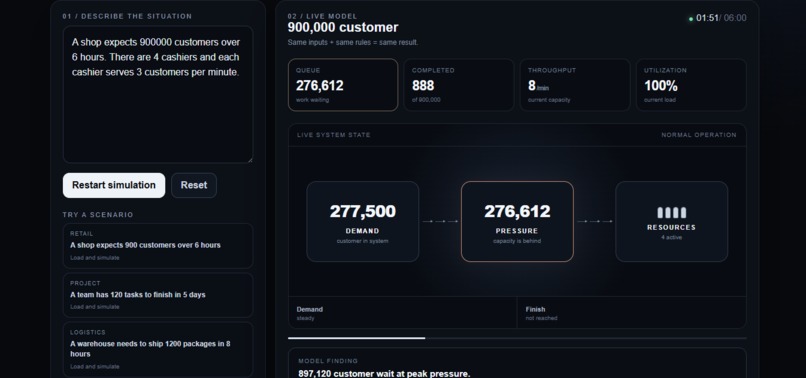Click the '900,000 customer' model heading
The width and height of the screenshot is (806, 378).
(x=343, y=28)
